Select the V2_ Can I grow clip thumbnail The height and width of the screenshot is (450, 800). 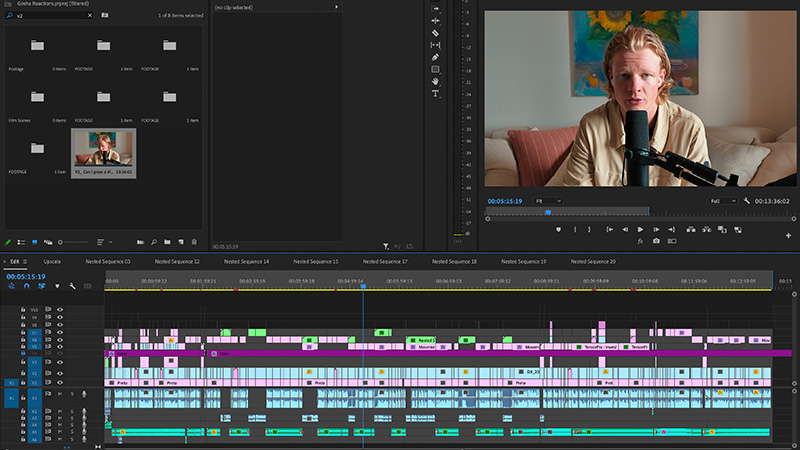click(x=104, y=149)
